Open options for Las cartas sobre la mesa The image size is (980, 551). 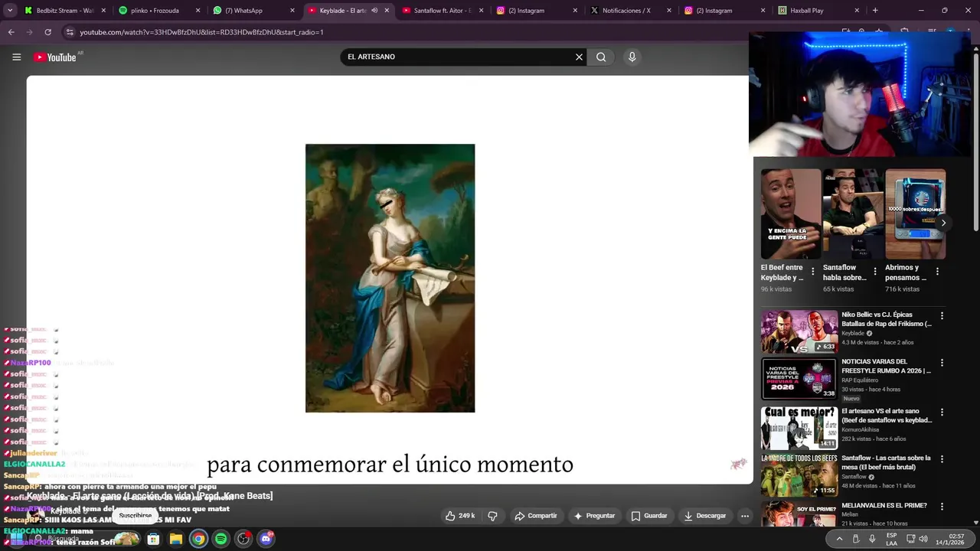tap(942, 459)
